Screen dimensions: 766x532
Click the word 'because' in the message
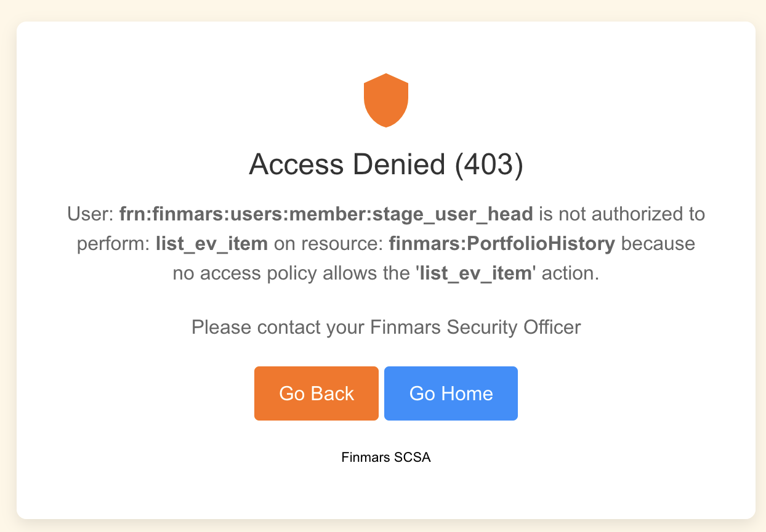pos(658,244)
